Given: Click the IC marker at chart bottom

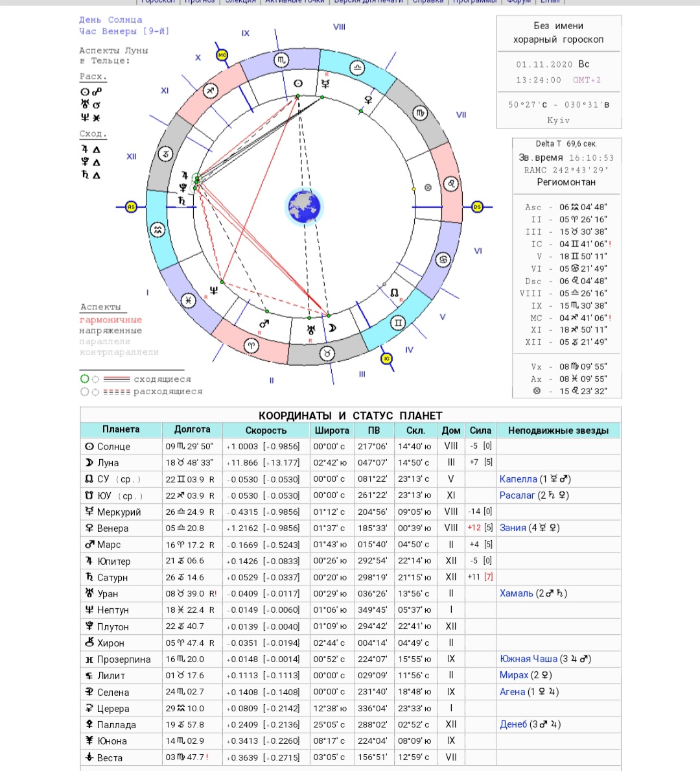Looking at the screenshot, I should [x=387, y=359].
